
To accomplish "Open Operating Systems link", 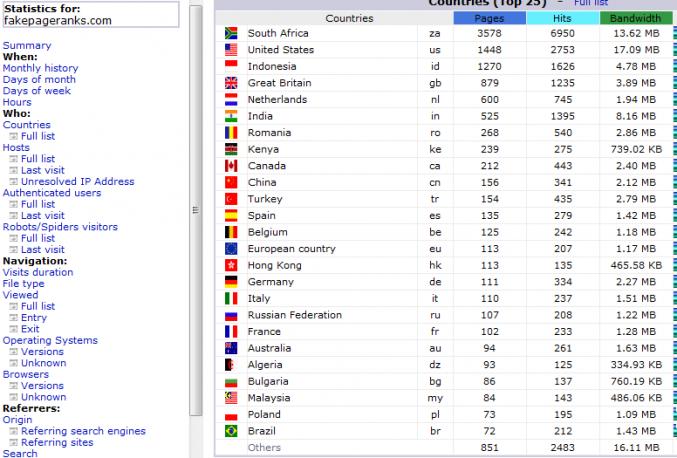I will [50, 340].
